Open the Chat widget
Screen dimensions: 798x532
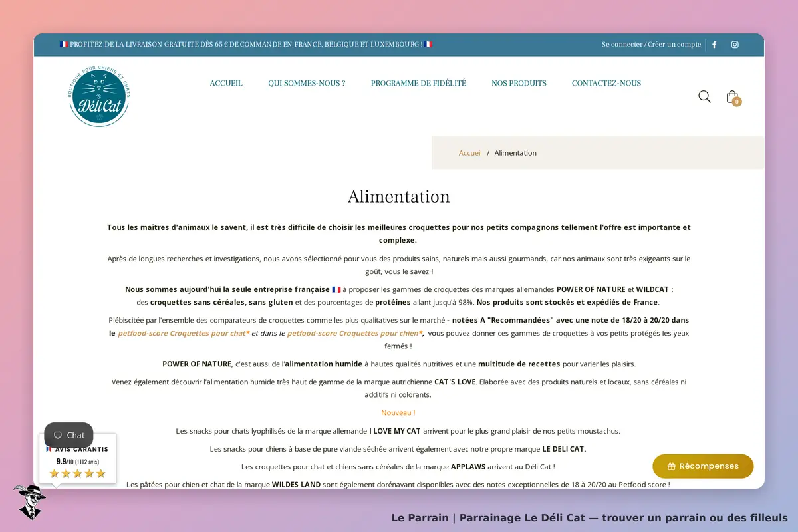pos(69,435)
